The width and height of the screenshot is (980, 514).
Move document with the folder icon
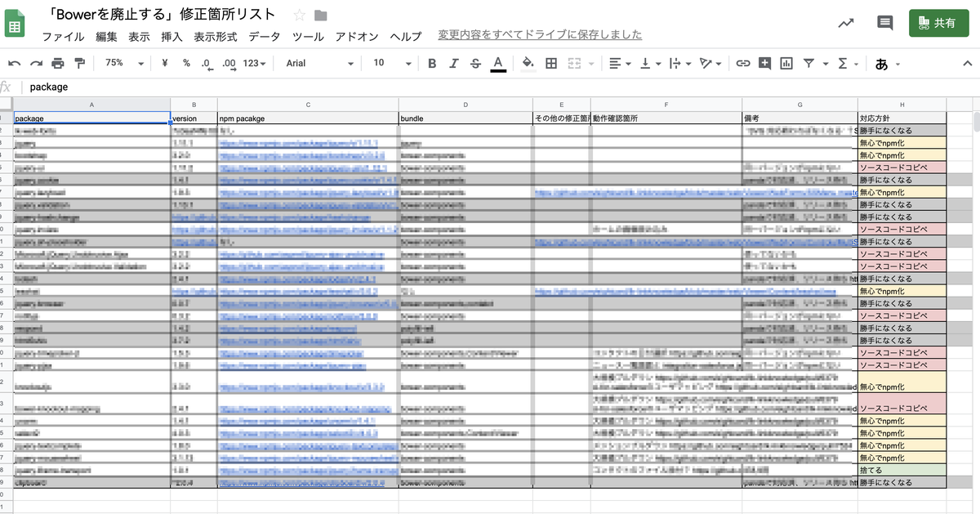pyautogui.click(x=320, y=15)
